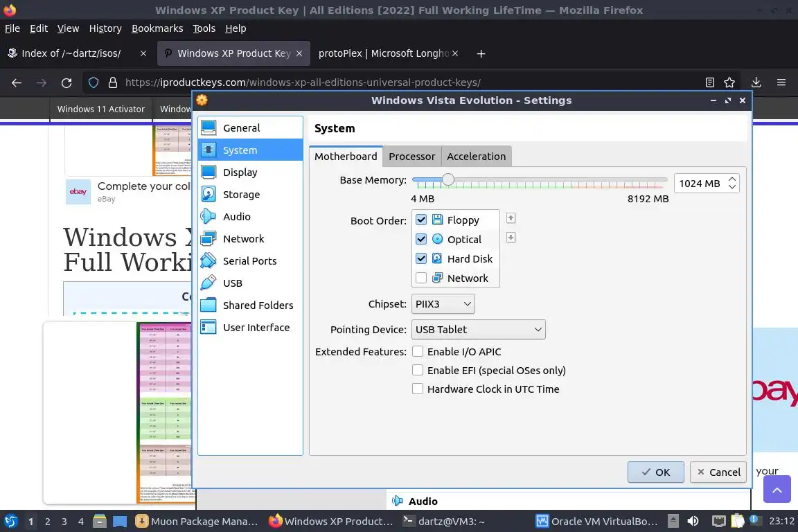Image resolution: width=798 pixels, height=532 pixels.
Task: Open General settings category
Action: [x=250, y=127]
